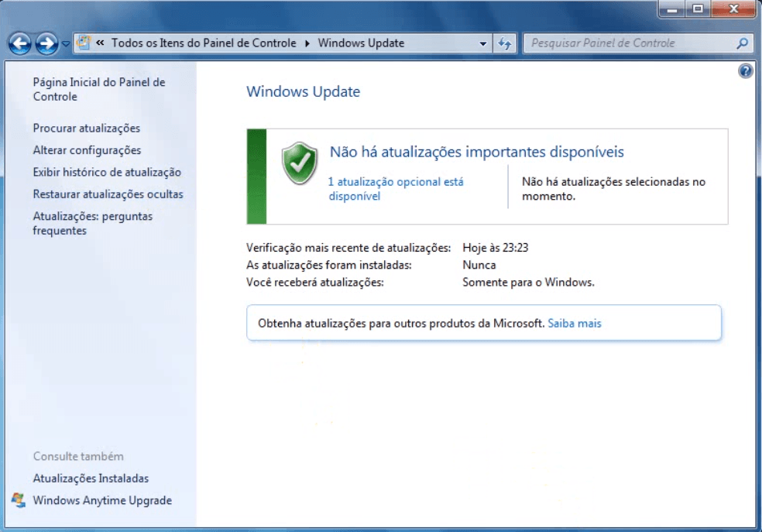
Task: Click the Control Panel icon in address bar
Action: pos(84,43)
